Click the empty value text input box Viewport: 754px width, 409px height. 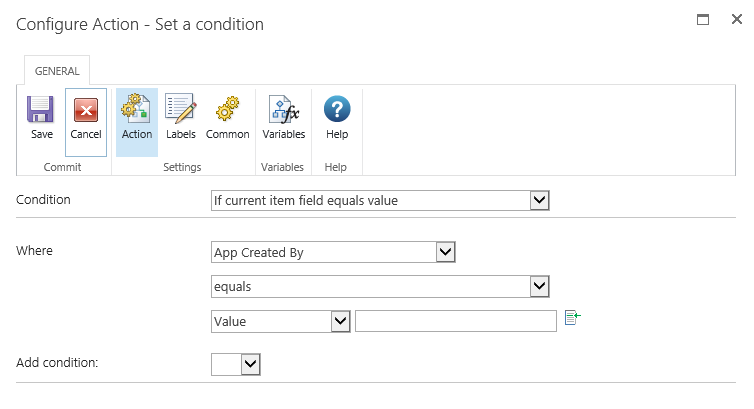click(x=455, y=321)
